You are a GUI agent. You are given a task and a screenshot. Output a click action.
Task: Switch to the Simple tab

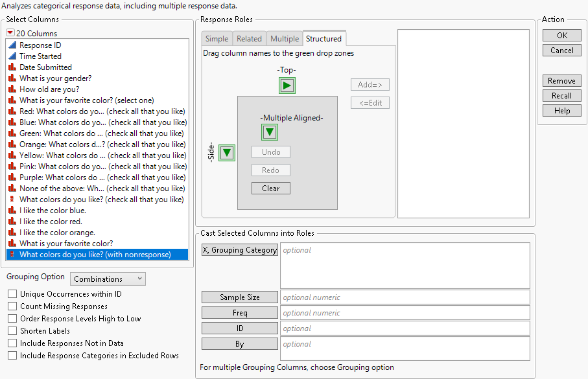(x=217, y=38)
